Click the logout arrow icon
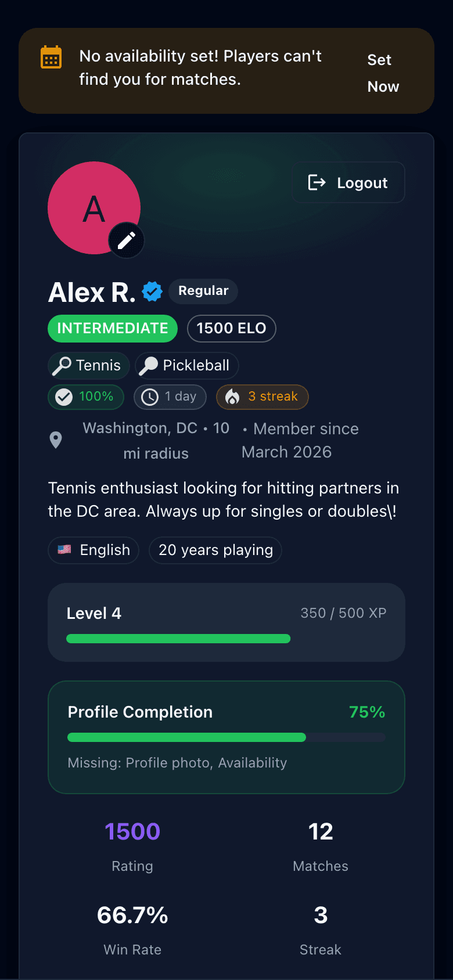This screenshot has width=453, height=980. coord(317,182)
